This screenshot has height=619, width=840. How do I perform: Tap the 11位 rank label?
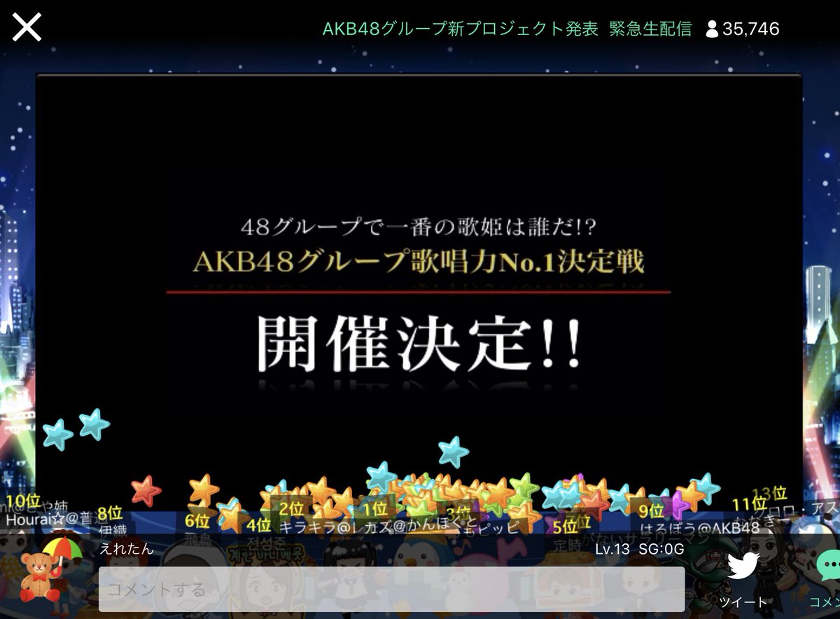(x=749, y=505)
